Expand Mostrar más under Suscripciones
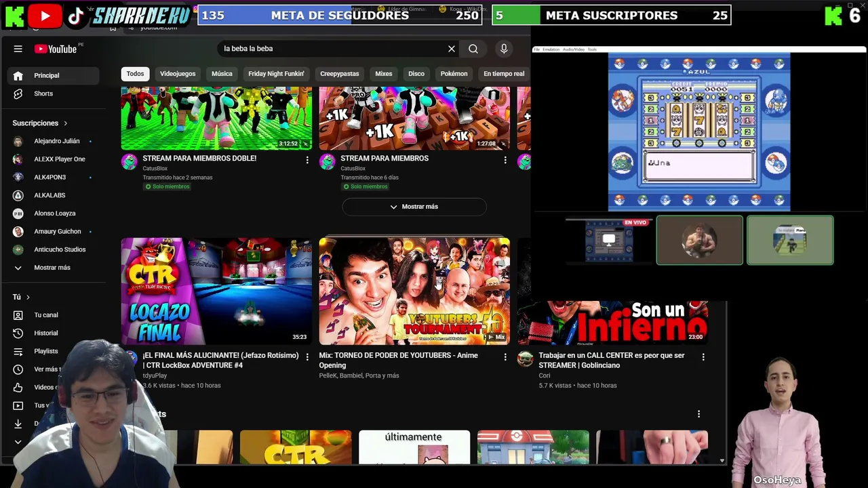The width and height of the screenshot is (868, 488). coord(53,268)
